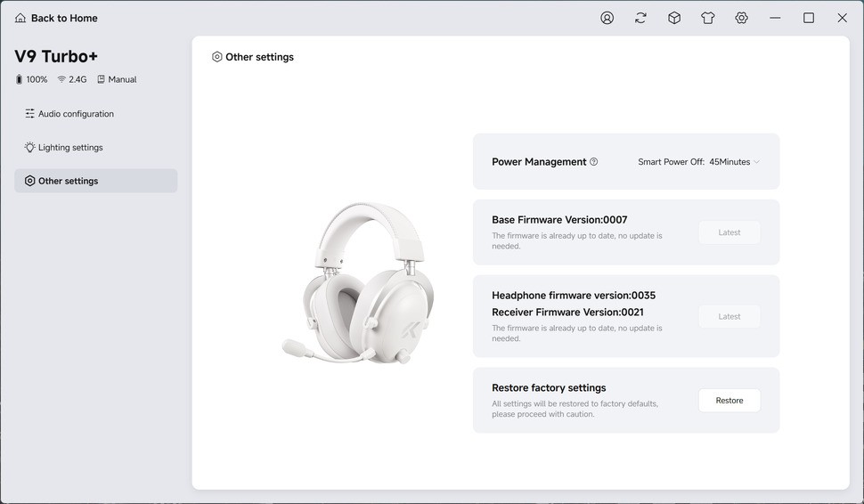This screenshot has height=504, width=864.
Task: Minimize the application window
Action: (x=775, y=18)
